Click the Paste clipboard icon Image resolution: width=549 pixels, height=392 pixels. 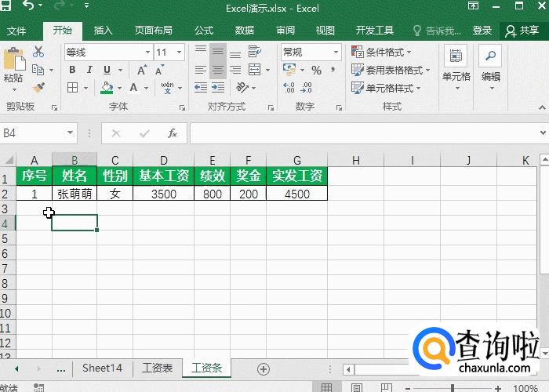14,60
